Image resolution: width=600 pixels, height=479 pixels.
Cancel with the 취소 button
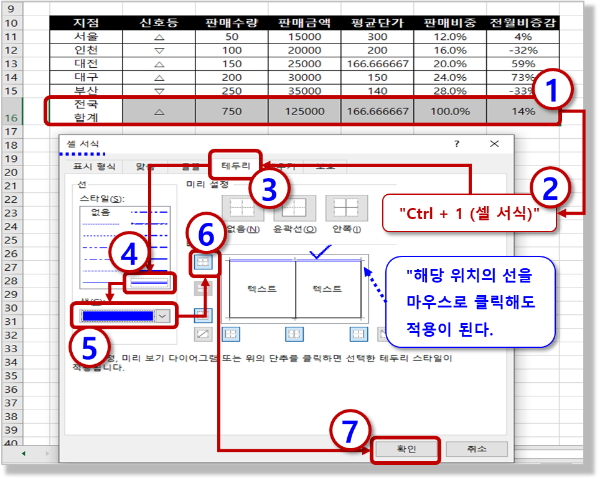tap(477, 449)
